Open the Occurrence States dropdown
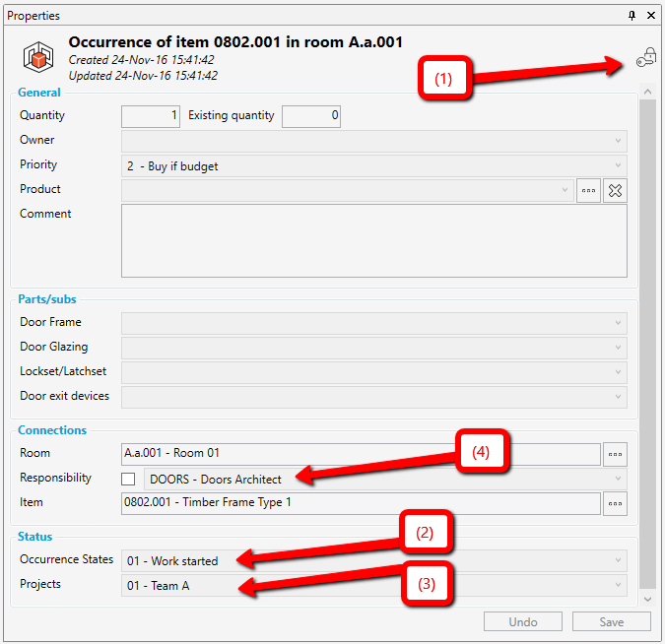 click(x=374, y=560)
